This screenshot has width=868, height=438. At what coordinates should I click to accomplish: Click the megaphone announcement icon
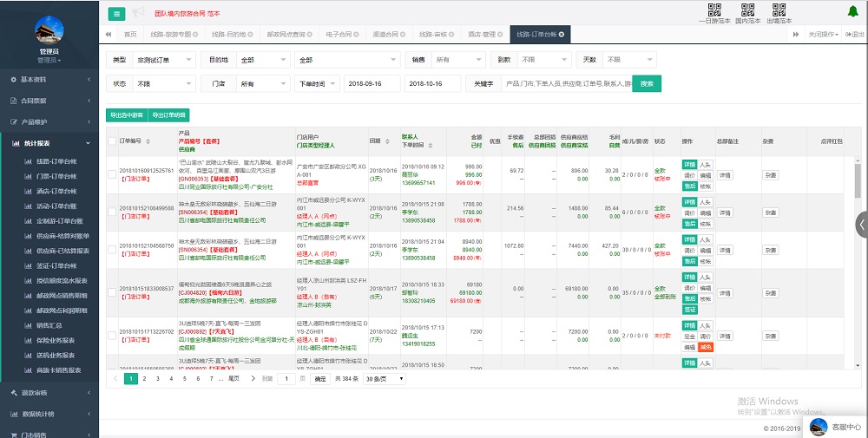coord(139,13)
